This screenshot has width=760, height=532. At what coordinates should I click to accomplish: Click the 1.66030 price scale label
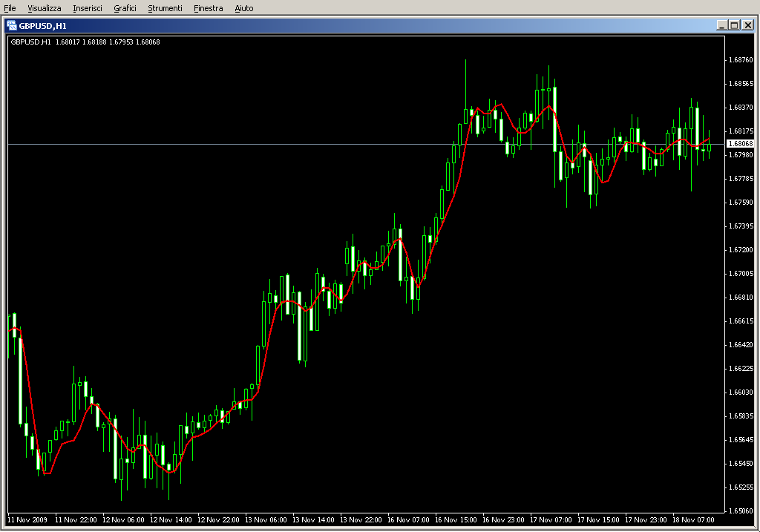pos(741,393)
